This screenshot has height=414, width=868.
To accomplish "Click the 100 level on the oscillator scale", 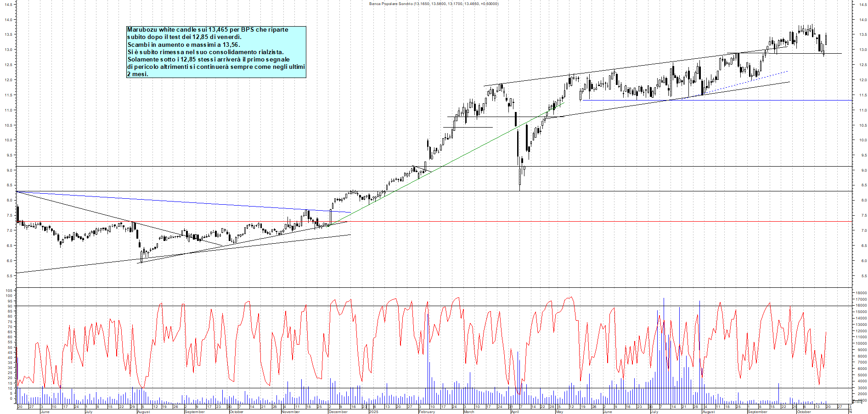I will pos(9,296).
